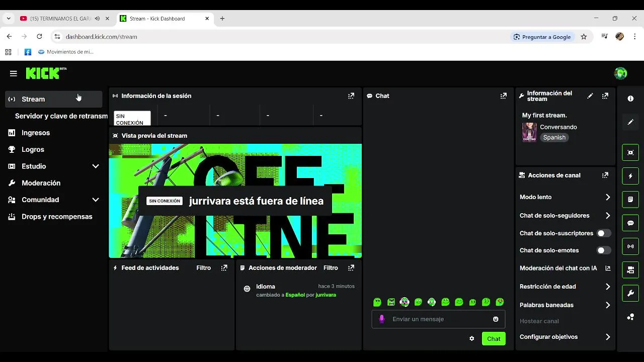Click the 'My first stream.' title text
Screen dimensions: 644x362
point(544,115)
